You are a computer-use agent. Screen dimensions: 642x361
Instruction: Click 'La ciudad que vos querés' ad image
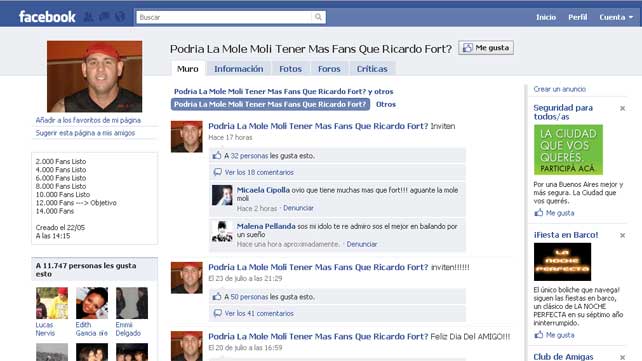pyautogui.click(x=568, y=150)
